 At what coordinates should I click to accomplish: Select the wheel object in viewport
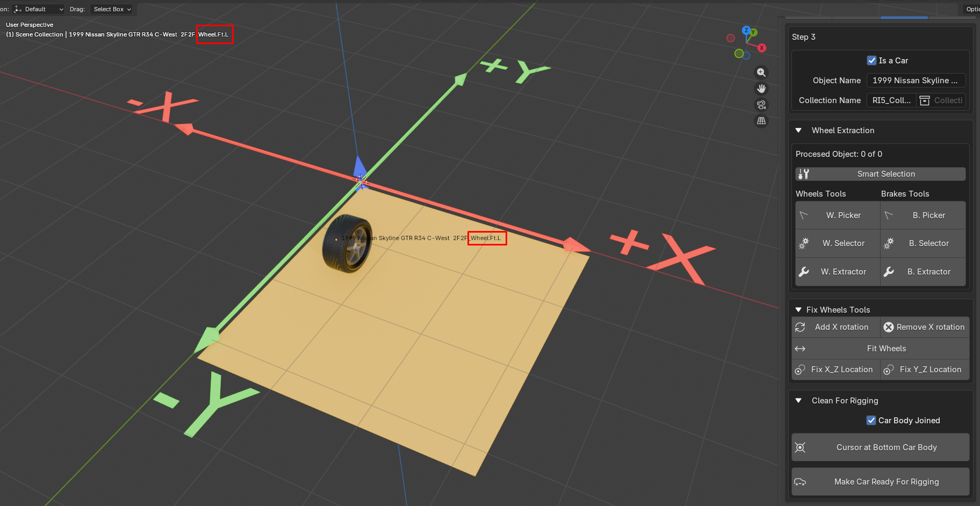point(347,243)
